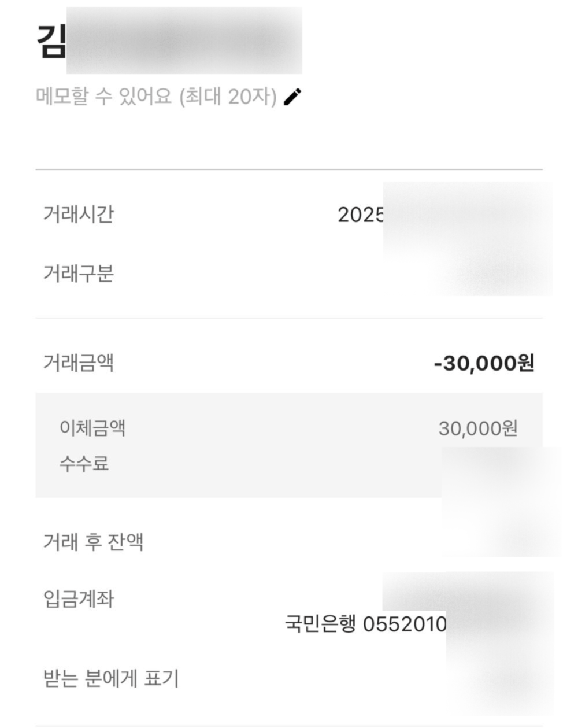
Task: Tap the pencil edit memo icon
Action: 293,97
